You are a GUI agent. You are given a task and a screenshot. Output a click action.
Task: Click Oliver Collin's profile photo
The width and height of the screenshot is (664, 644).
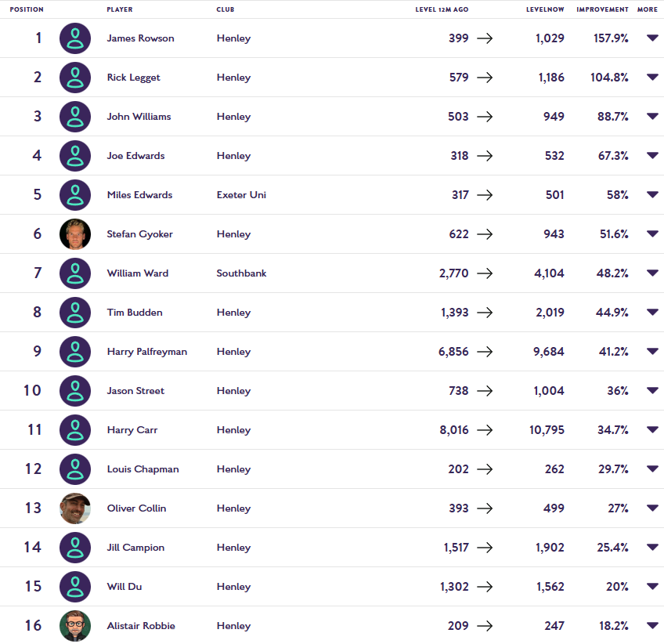tap(75, 508)
